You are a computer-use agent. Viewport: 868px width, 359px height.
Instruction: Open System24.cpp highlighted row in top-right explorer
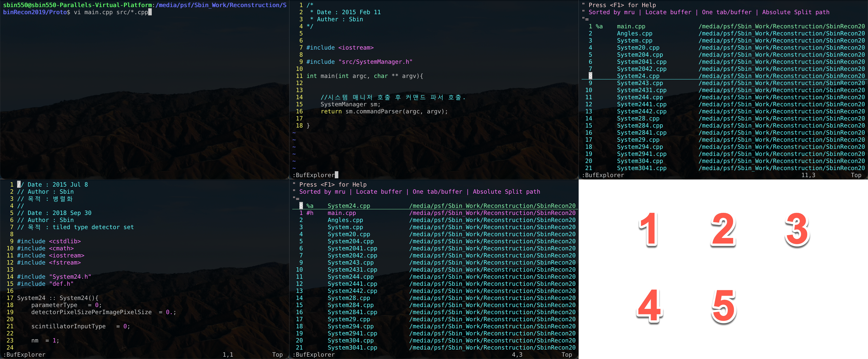pyautogui.click(x=638, y=76)
